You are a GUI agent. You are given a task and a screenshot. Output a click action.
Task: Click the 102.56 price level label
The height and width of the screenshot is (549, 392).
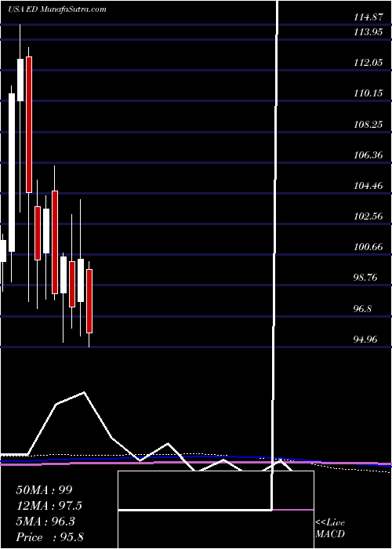370,216
